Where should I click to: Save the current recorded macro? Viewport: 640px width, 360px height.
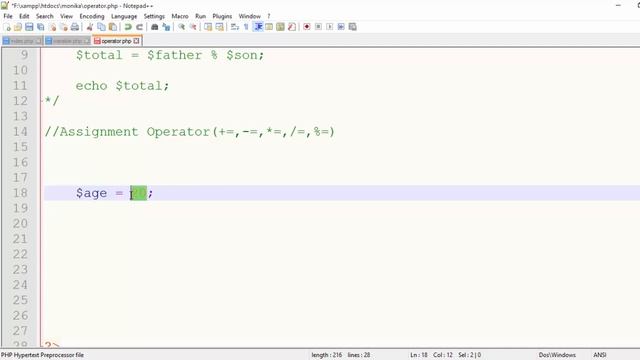352,27
